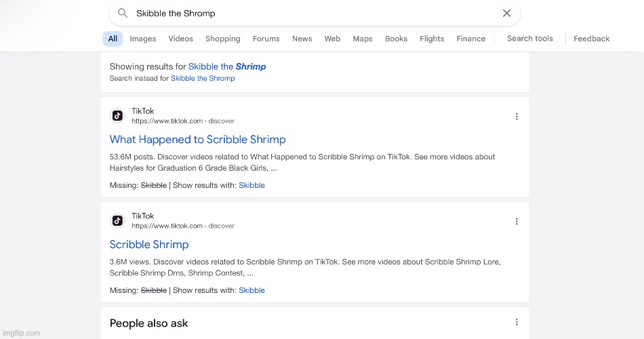
Task: Click the magnifying glass search icon
Action: tap(123, 13)
